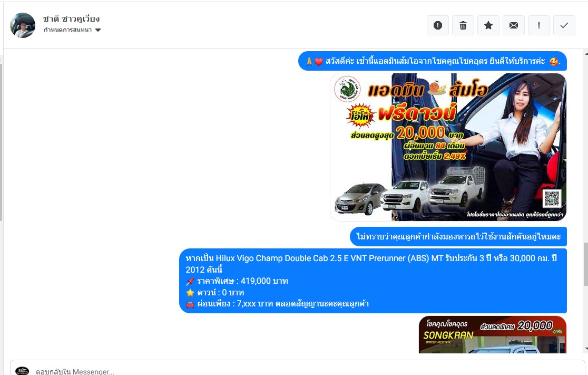Click the greeting message สวัสดีค่ะ bubble

pos(433,61)
